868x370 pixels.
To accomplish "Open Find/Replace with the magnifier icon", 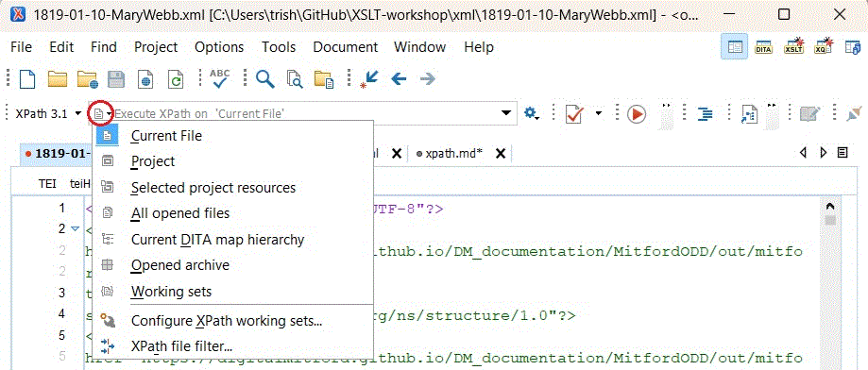I will pos(265,79).
